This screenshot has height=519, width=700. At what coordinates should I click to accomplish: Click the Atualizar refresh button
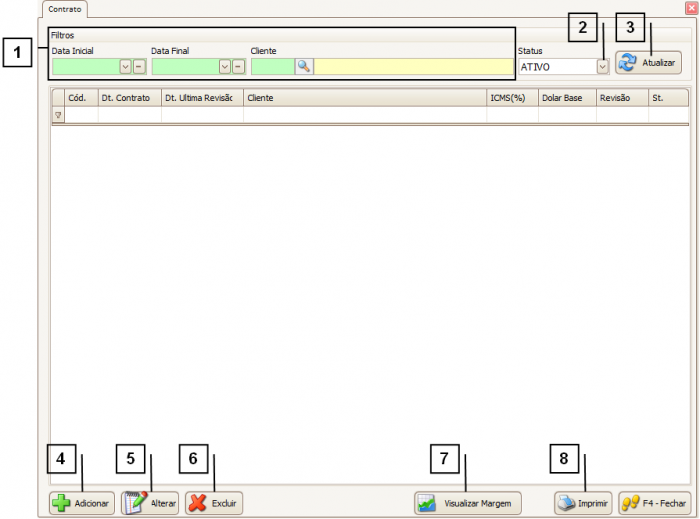648,63
